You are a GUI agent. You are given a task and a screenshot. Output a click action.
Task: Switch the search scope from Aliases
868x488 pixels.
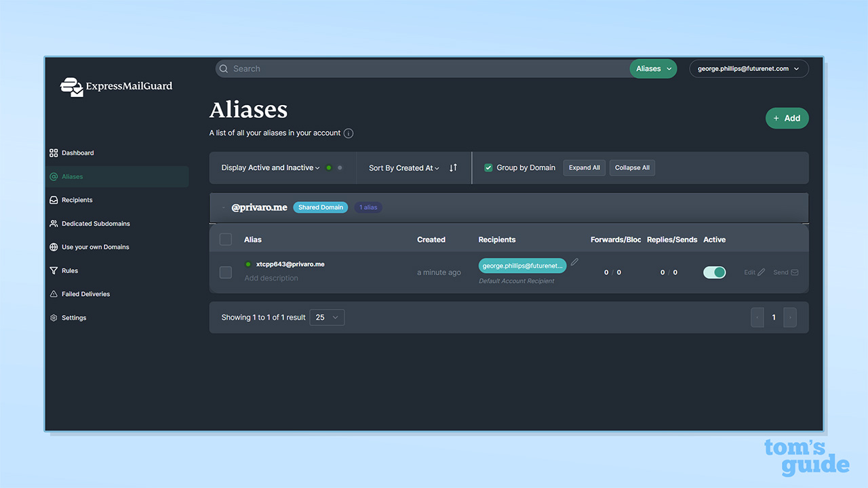[x=652, y=68]
